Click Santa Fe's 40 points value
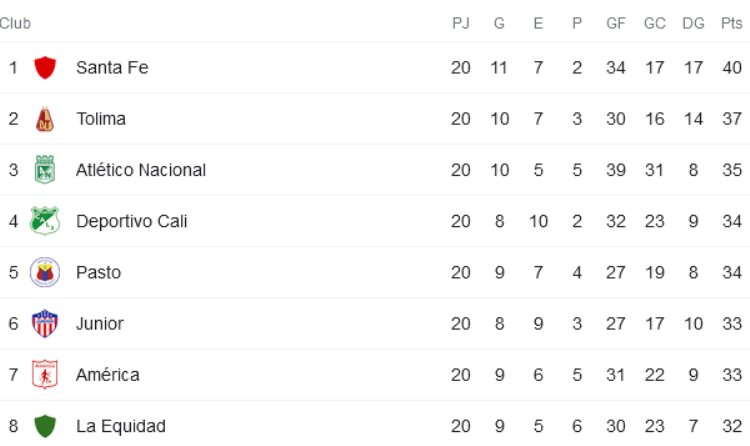The width and height of the screenshot is (750, 446). (x=731, y=68)
